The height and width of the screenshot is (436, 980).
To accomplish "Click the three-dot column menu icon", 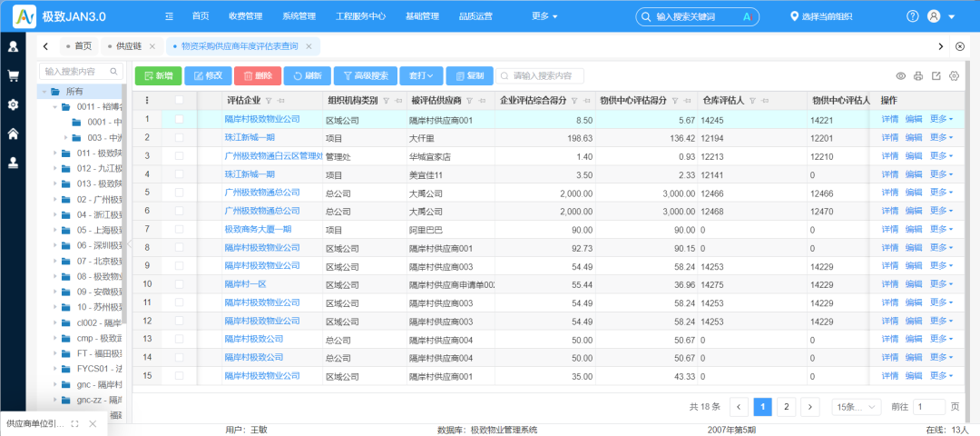I will (148, 100).
